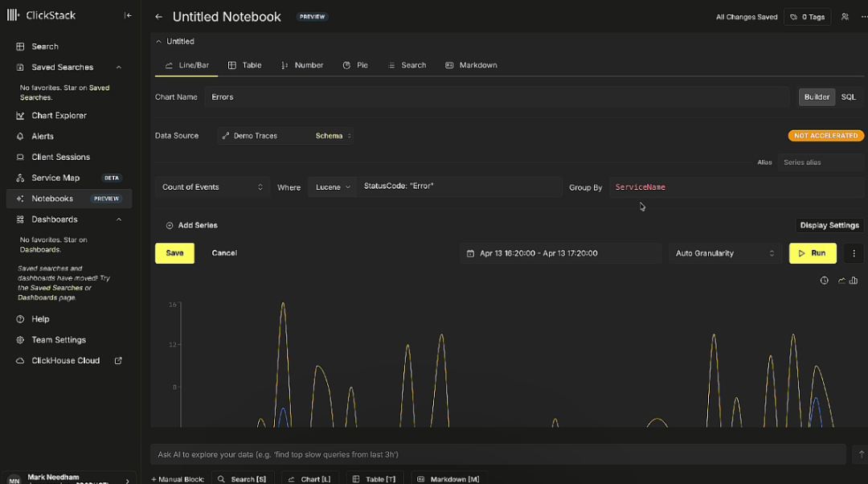Open the more options menu beside Run
Screen dimensions: 868x484
[854, 253]
